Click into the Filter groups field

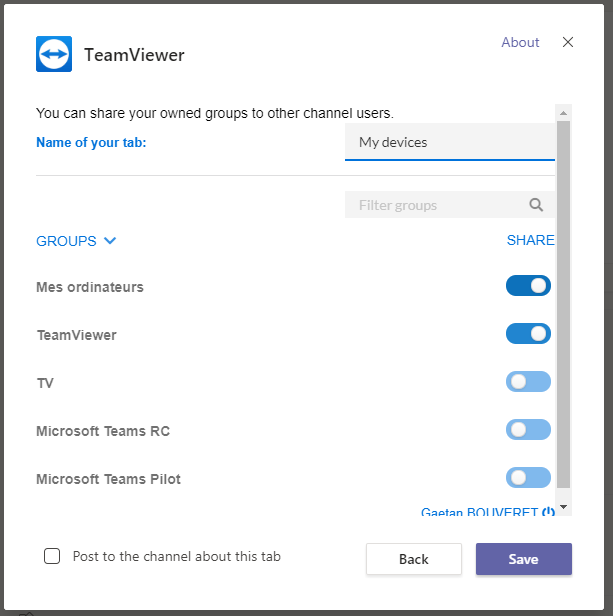pyautogui.click(x=450, y=205)
